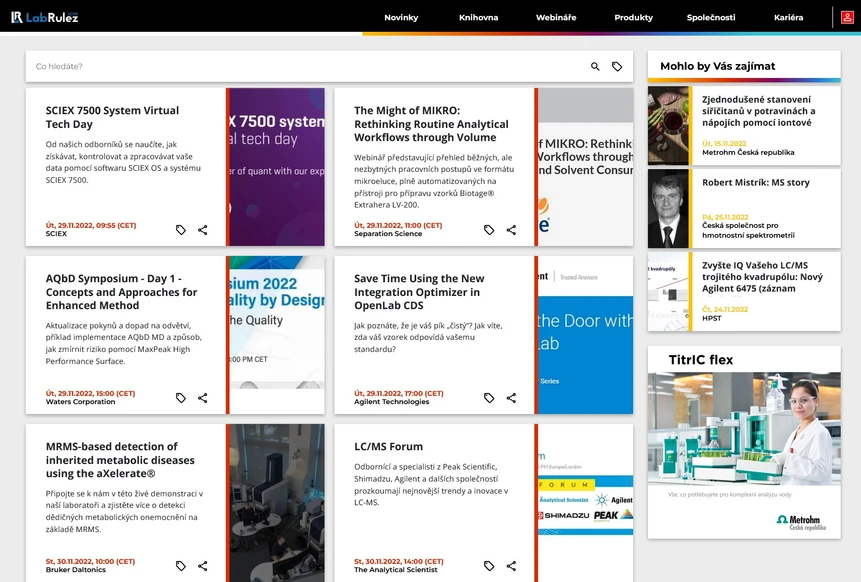
Task: Share the SCIEX 7500 System Virtual Tech Day card
Action: pos(203,230)
